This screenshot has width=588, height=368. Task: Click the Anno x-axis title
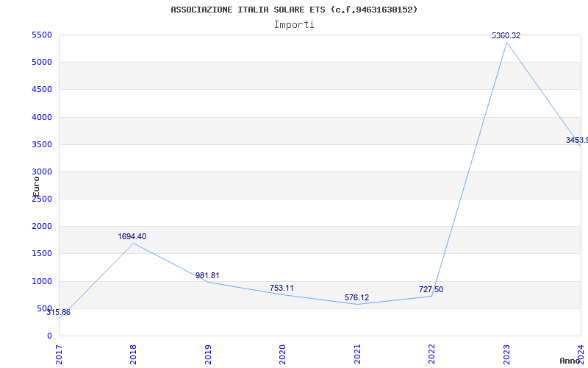[570, 361]
